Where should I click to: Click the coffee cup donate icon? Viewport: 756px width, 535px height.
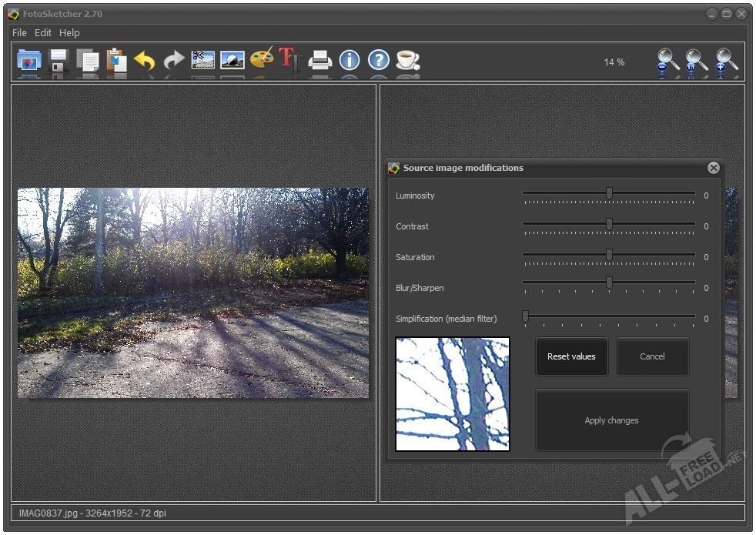[407, 61]
